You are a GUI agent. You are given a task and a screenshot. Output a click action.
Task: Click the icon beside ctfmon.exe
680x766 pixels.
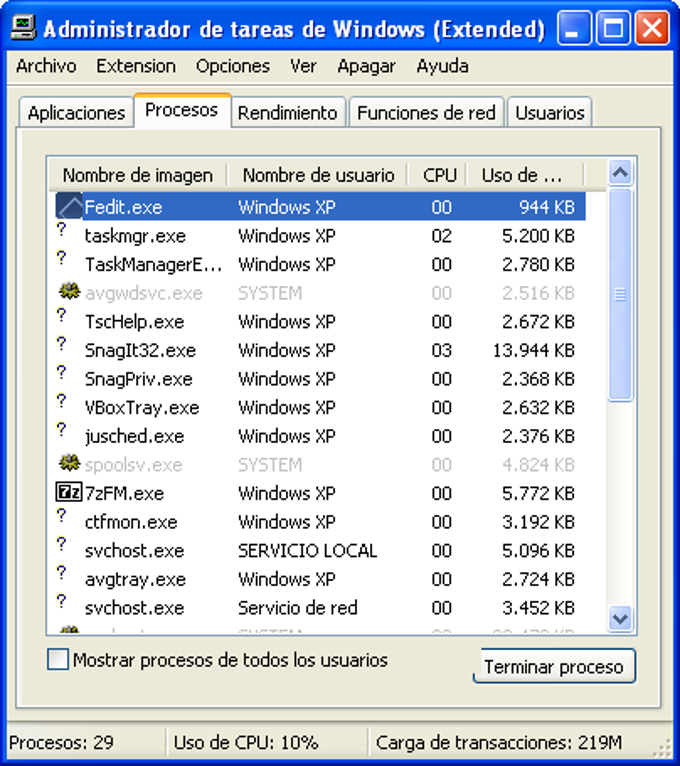pos(61,515)
